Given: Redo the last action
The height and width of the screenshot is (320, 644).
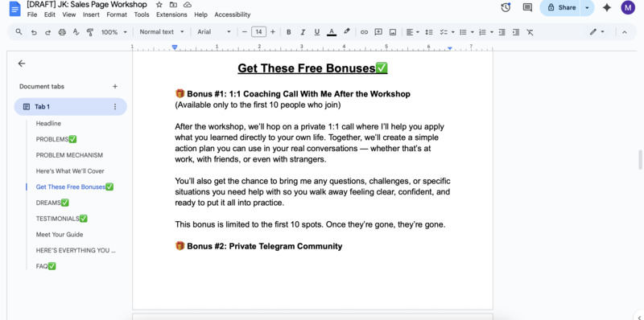Looking at the screenshot, I should 47,32.
